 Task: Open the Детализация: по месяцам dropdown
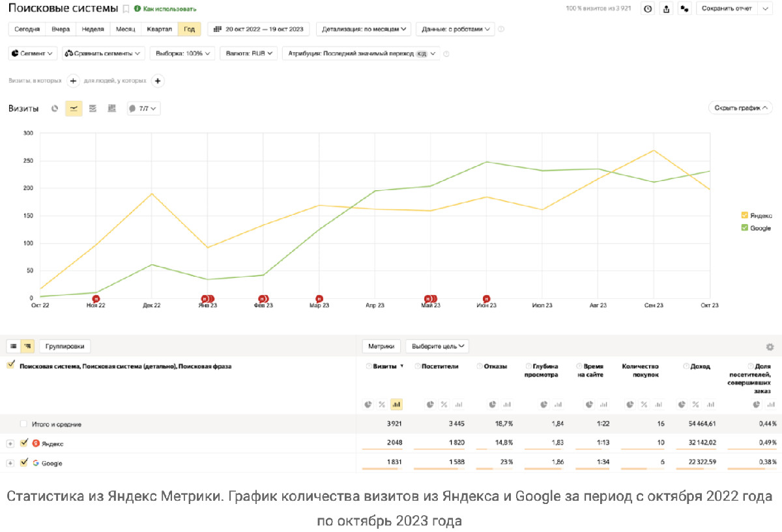[x=364, y=29]
